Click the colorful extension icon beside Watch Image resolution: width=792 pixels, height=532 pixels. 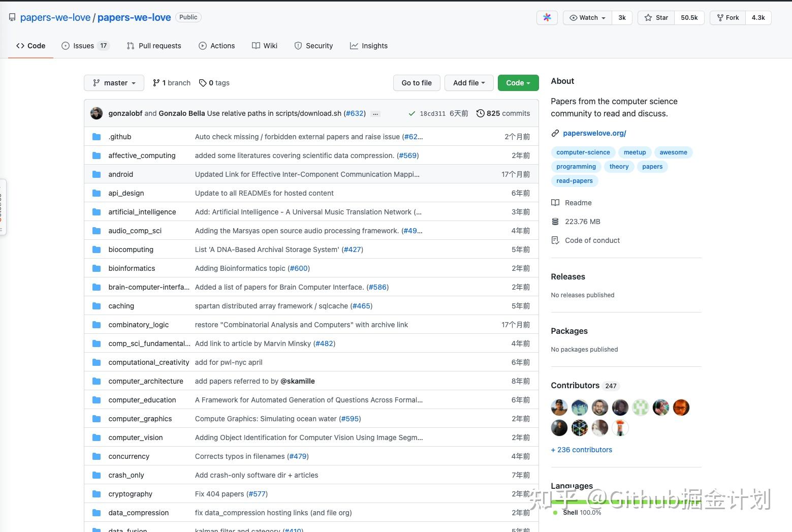(x=547, y=18)
